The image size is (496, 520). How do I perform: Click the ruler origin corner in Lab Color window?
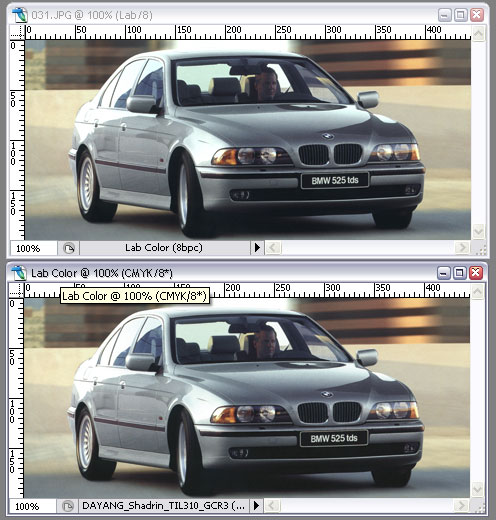(x=17, y=290)
